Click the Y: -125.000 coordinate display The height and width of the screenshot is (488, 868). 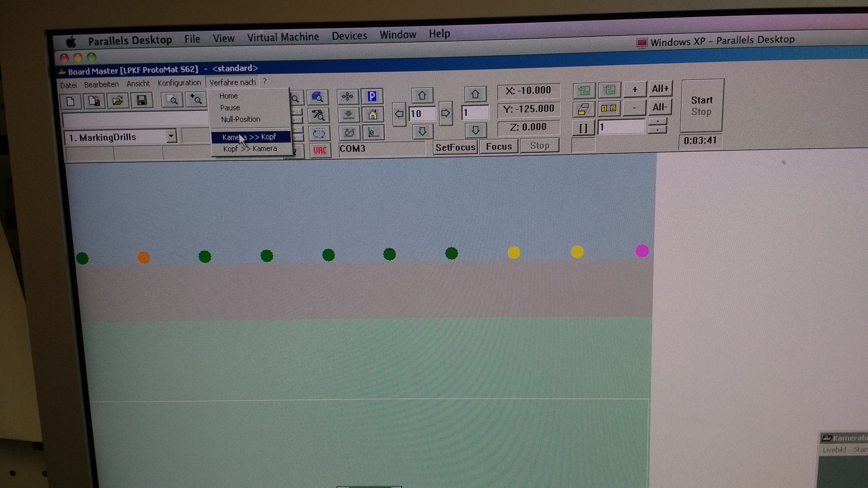[528, 109]
